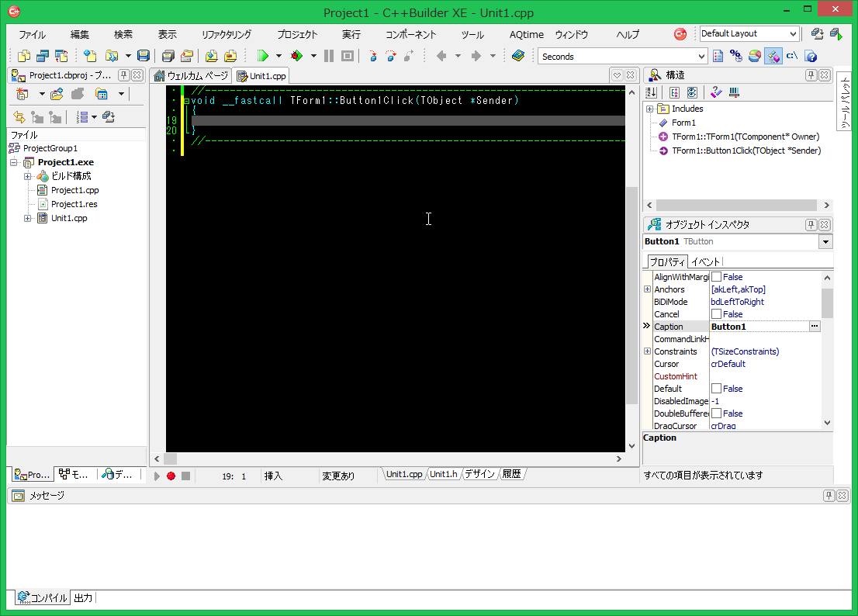Click the sort alphabetically icon in Structure panel

(x=652, y=92)
